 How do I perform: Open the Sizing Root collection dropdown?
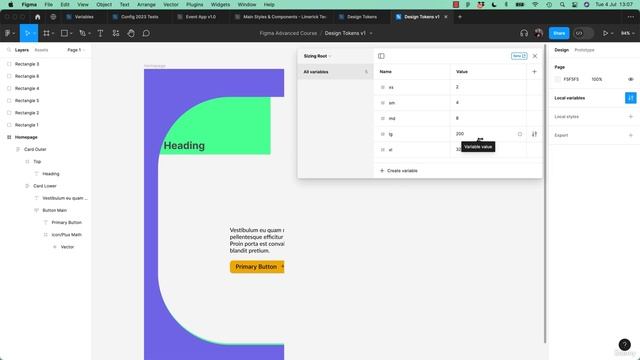pyautogui.click(x=317, y=56)
